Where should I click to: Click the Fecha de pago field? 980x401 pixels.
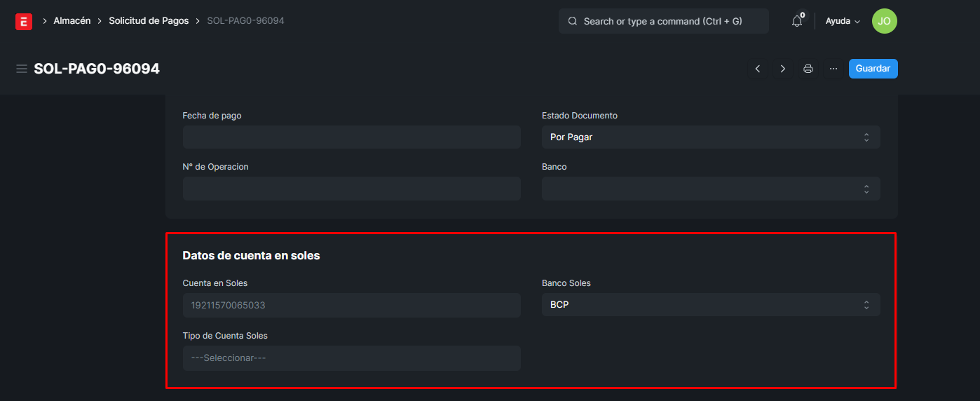click(x=351, y=137)
